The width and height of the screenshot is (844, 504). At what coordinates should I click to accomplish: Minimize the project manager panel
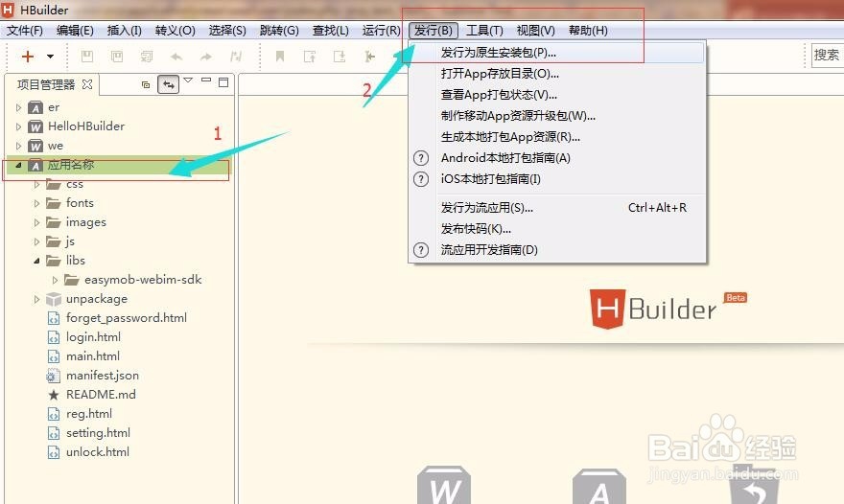coord(205,80)
